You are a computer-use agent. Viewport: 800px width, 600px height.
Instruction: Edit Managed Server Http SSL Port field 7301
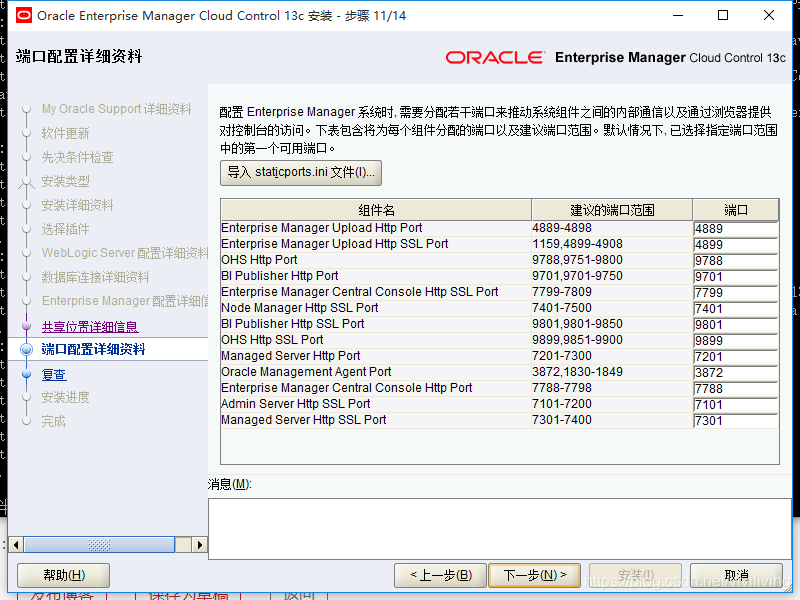[736, 420]
